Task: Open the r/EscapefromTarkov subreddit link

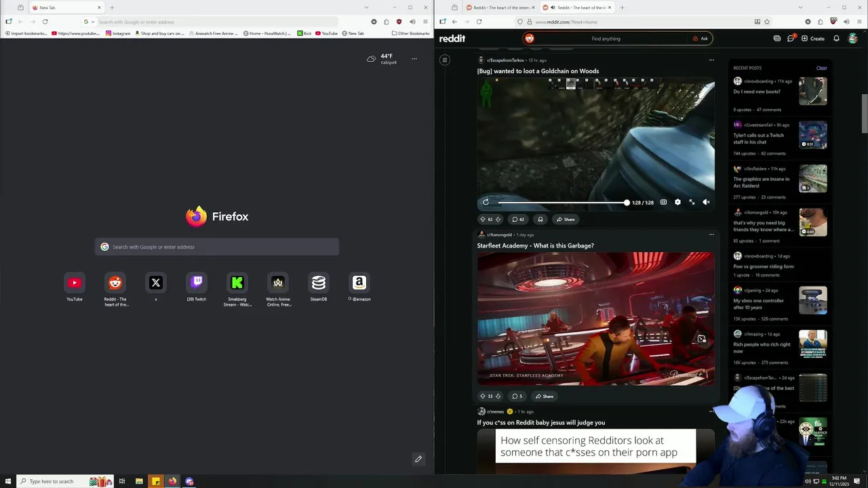Action: click(505, 60)
